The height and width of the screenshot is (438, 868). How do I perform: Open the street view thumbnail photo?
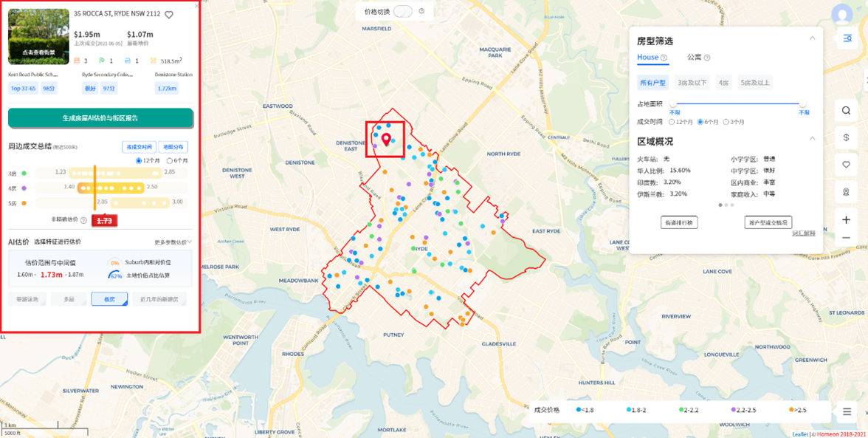click(38, 36)
